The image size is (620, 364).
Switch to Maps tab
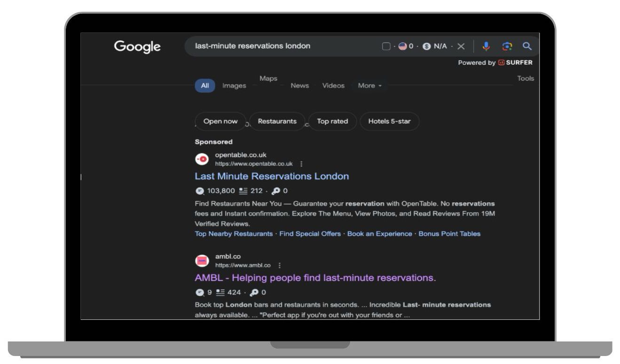coord(268,78)
